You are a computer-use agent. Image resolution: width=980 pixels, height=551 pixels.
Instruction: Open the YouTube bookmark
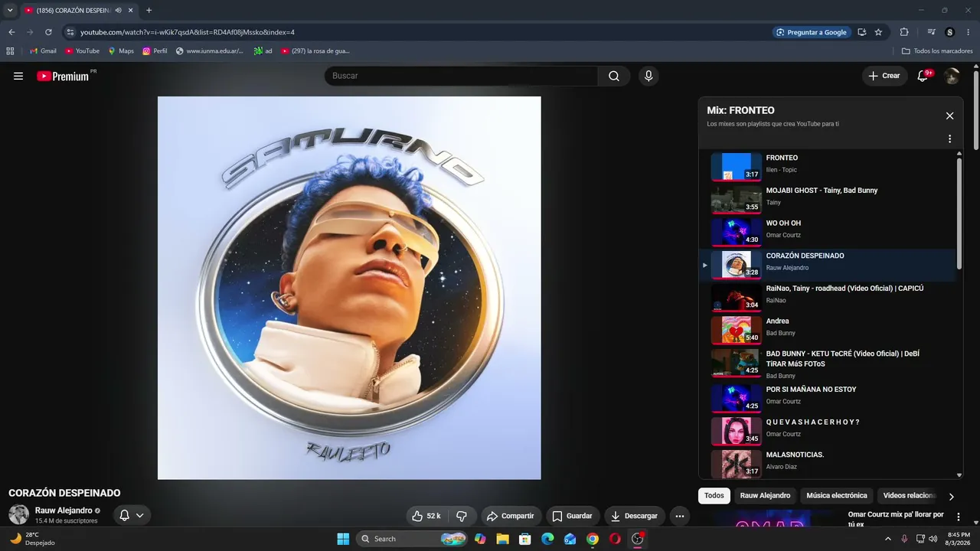pos(82,51)
